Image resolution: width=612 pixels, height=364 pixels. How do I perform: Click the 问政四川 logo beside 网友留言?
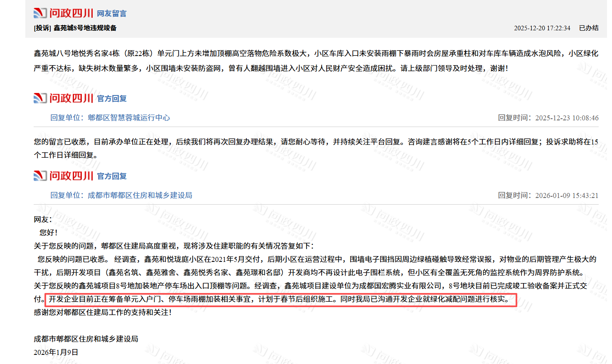point(64,13)
